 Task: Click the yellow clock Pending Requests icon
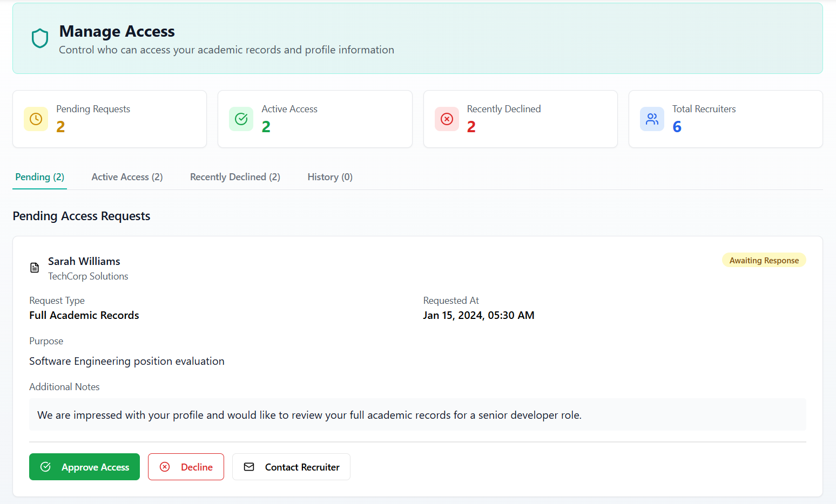[36, 119]
